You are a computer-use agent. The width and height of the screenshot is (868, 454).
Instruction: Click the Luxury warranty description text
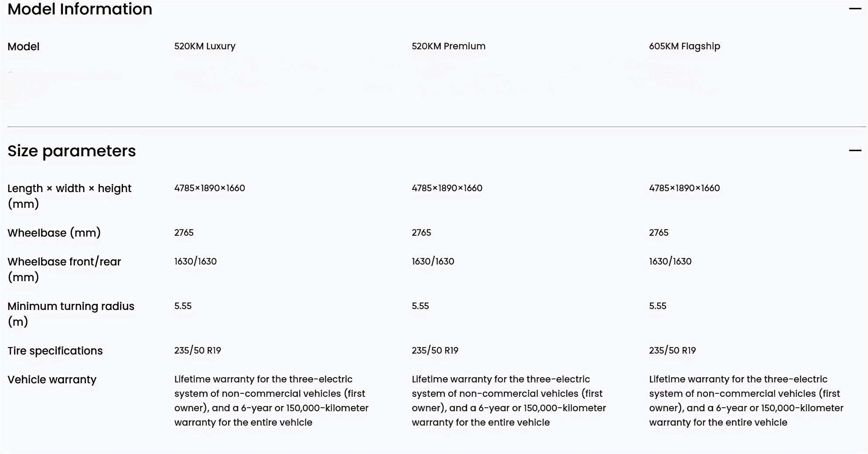click(x=271, y=401)
